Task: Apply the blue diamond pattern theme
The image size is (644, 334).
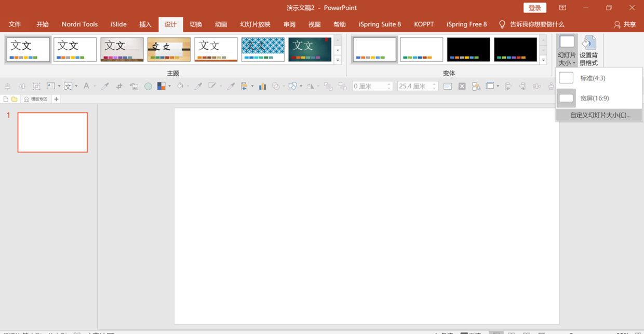Action: point(263,50)
